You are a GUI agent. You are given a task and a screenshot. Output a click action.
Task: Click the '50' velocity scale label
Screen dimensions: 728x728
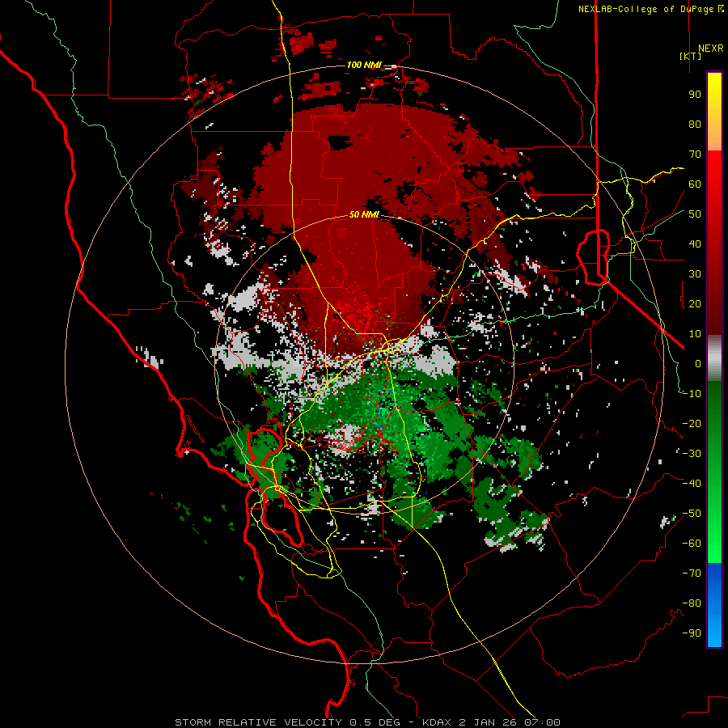click(695, 214)
